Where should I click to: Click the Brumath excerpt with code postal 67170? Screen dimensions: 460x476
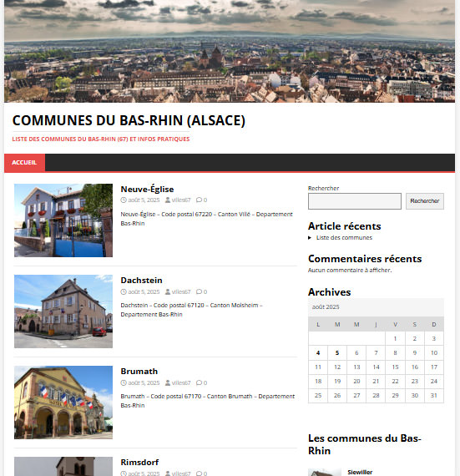coord(208,401)
